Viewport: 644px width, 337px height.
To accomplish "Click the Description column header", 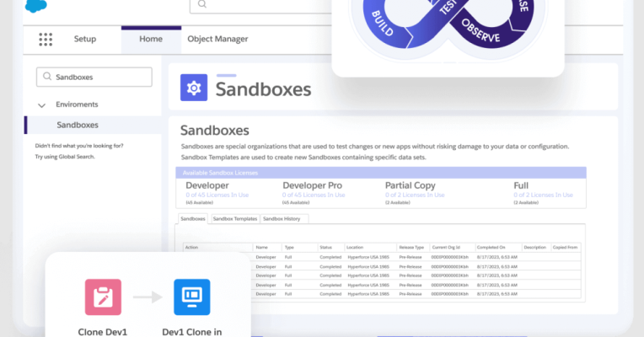I will 534,247.
